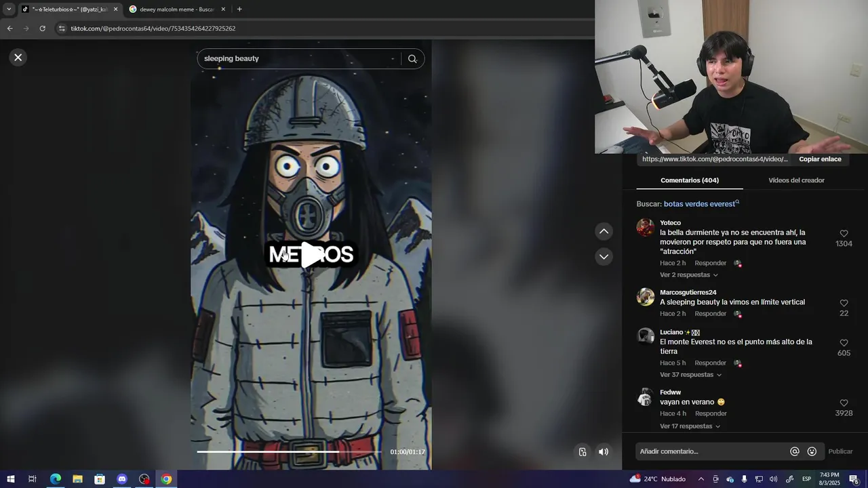Click the system tray microphone icon
This screenshot has width=868, height=488.
click(745, 479)
